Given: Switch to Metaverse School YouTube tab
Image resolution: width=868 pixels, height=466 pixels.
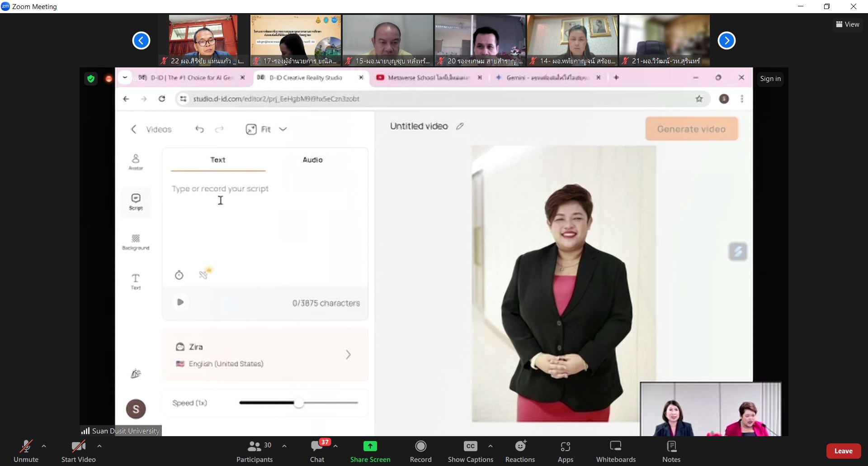Looking at the screenshot, I should pyautogui.click(x=429, y=78).
